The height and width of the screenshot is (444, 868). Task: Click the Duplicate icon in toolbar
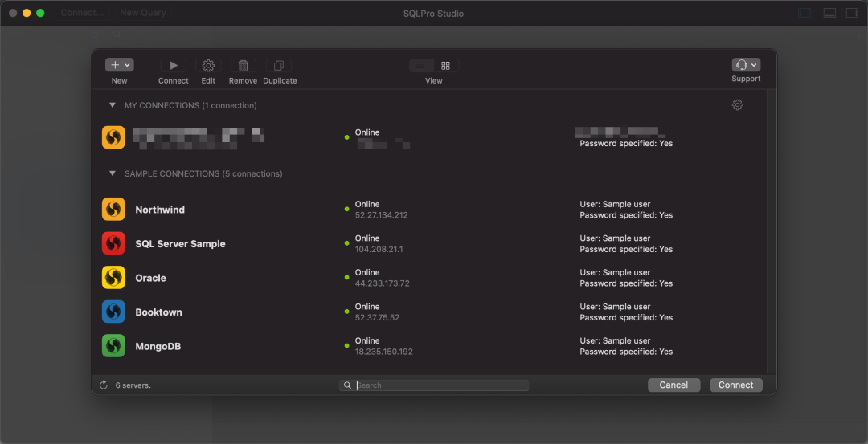[x=279, y=66]
